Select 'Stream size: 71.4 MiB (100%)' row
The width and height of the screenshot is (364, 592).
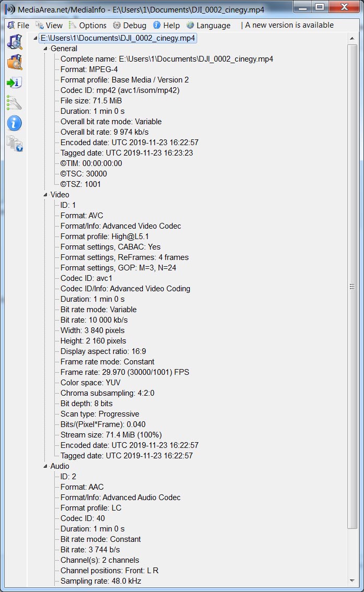[111, 435]
